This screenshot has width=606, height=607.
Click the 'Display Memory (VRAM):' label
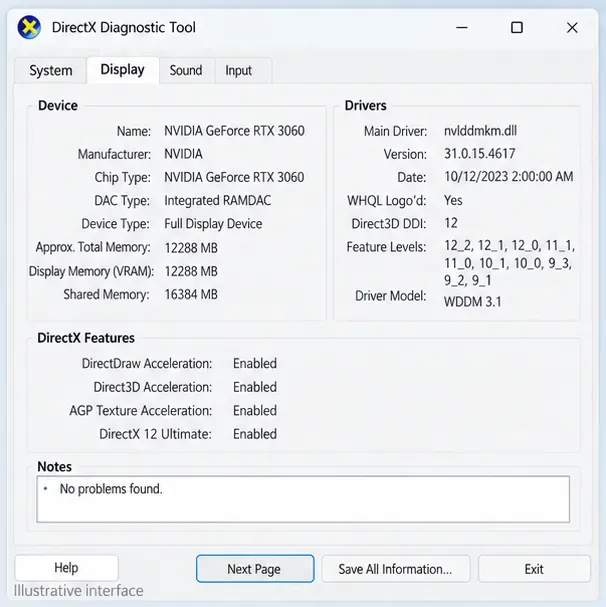(91, 271)
